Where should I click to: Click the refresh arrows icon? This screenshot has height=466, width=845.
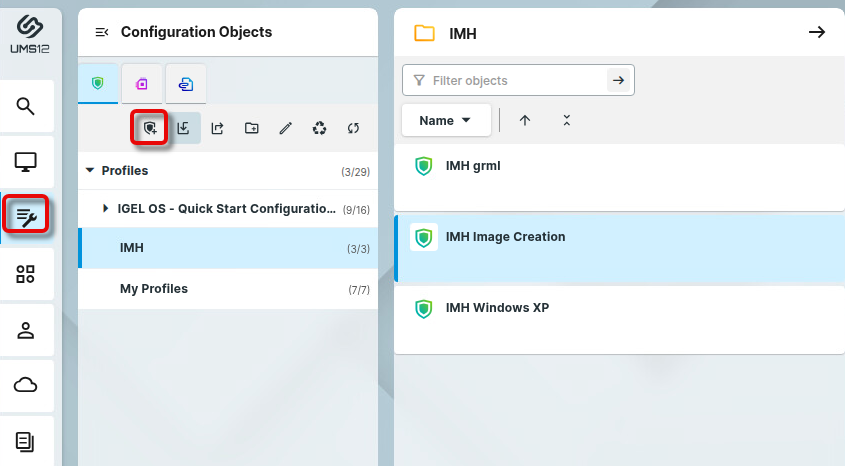353,128
